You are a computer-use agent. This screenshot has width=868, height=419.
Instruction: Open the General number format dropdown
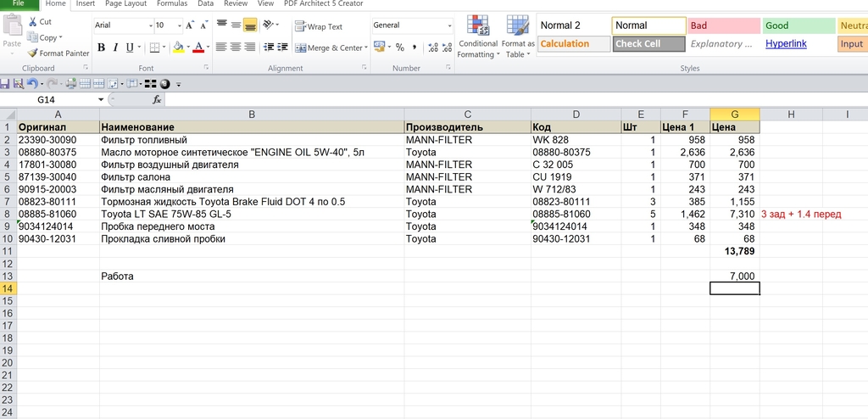click(449, 25)
